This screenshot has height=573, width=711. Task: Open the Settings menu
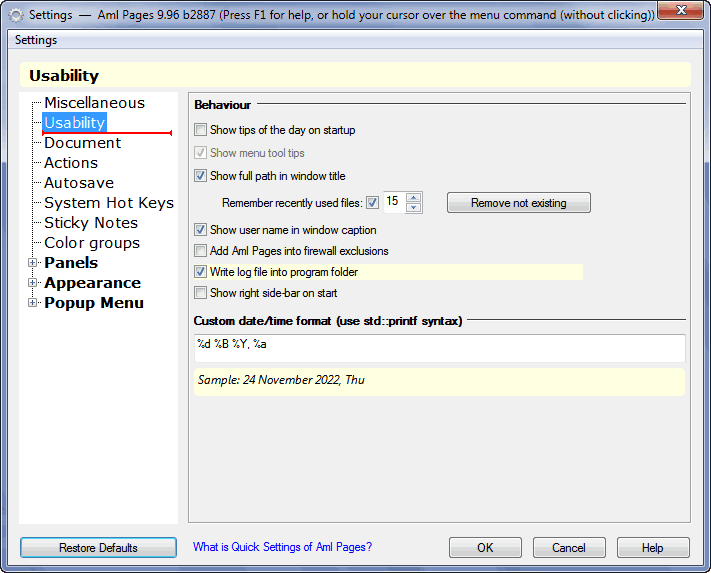tap(36, 40)
